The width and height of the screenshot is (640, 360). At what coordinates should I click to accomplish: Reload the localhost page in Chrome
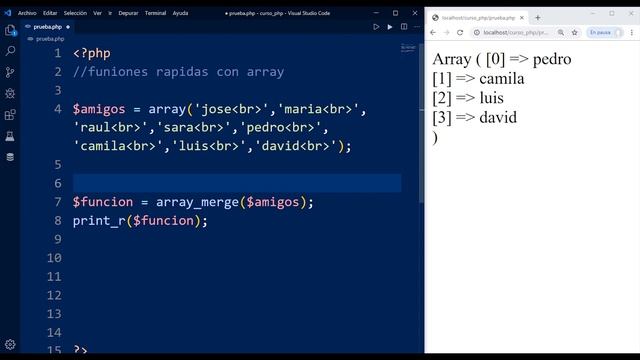coord(460,32)
